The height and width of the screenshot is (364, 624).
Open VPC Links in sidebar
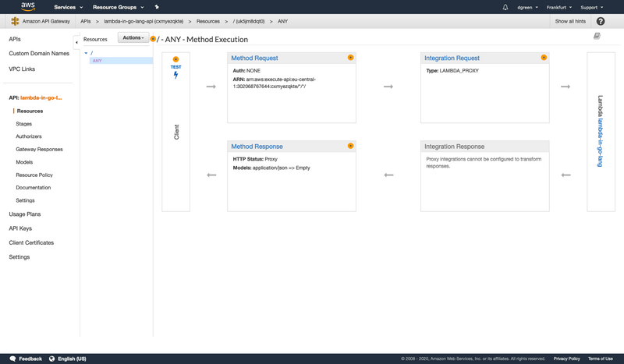(22, 69)
